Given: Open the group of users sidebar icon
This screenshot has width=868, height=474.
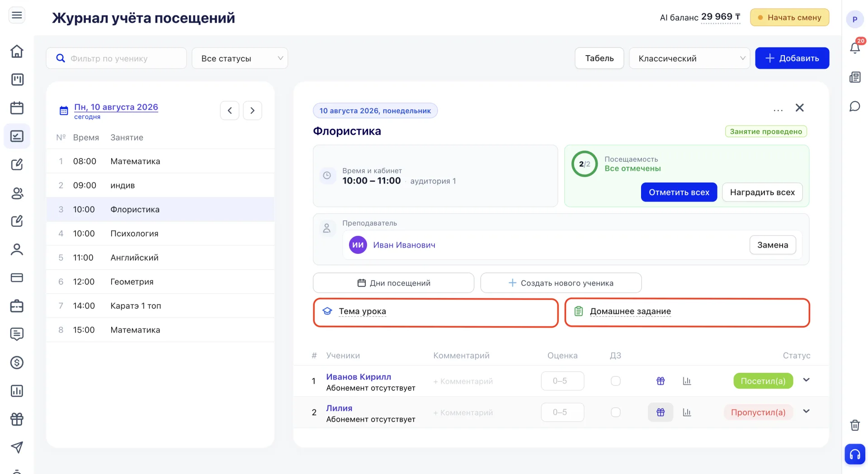Looking at the screenshot, I should (17, 193).
